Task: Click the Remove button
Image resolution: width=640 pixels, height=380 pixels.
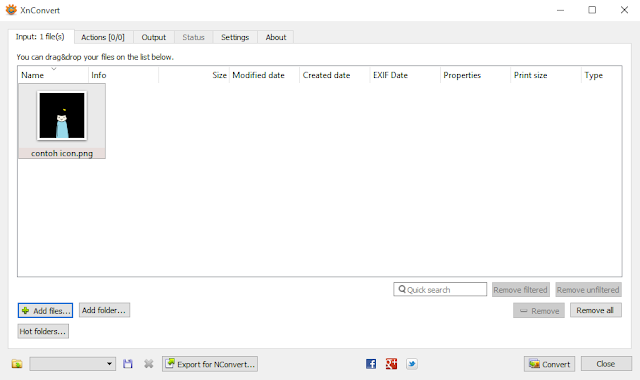Action: tap(539, 311)
